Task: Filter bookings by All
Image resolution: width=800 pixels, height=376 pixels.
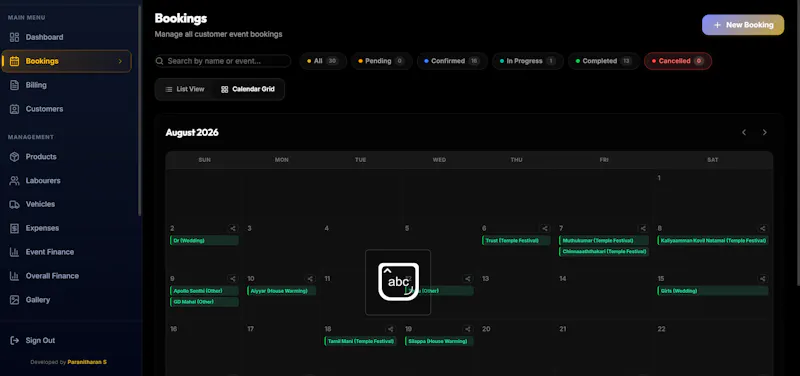Action: [323, 61]
